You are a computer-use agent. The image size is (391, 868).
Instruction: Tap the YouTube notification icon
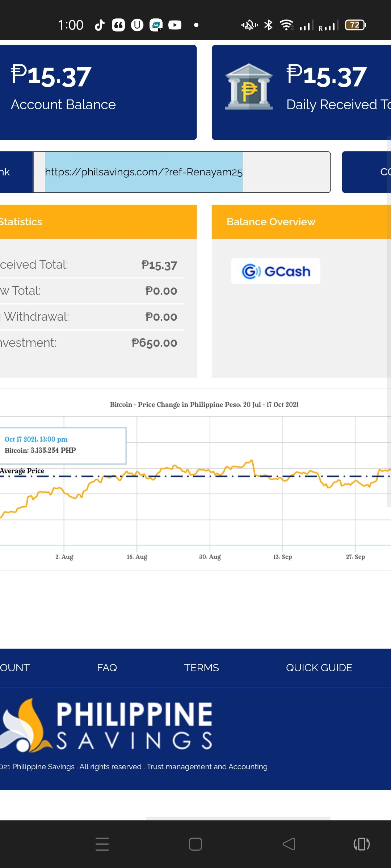175,25
